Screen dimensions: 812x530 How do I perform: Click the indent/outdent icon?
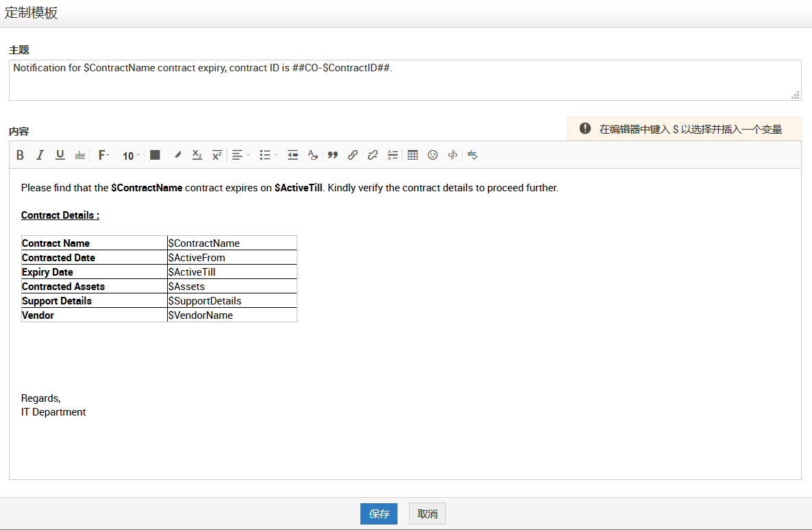pos(293,155)
